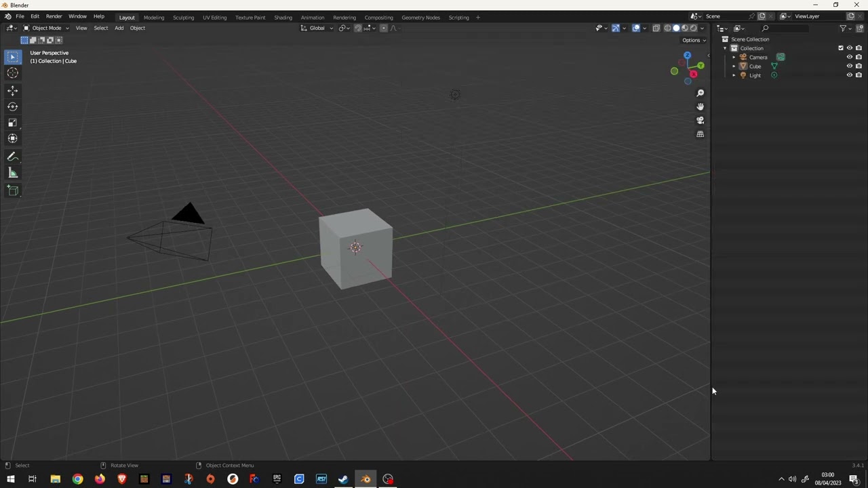The image size is (868, 488).
Task: Open the viewport shading options dropdown arrow
Action: tap(702, 28)
